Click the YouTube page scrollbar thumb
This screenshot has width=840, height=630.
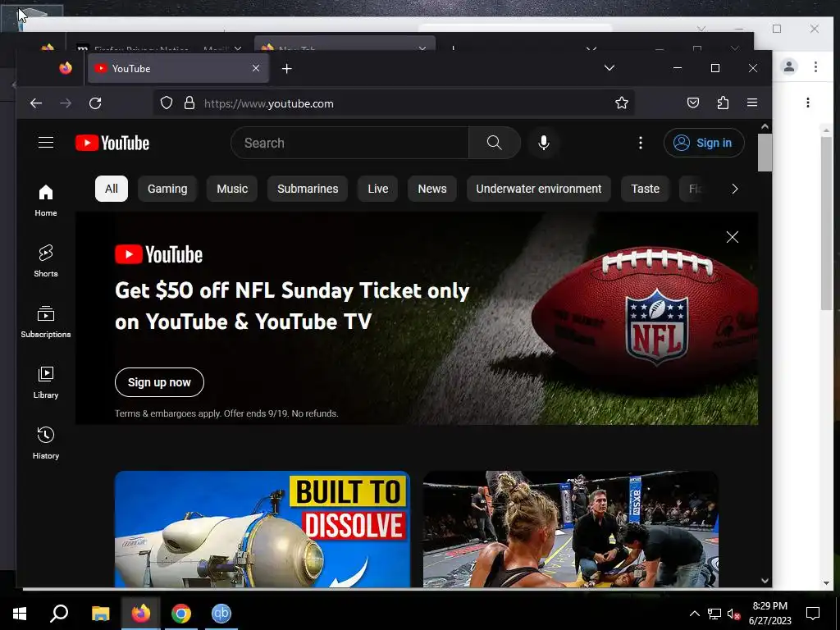tap(765, 153)
